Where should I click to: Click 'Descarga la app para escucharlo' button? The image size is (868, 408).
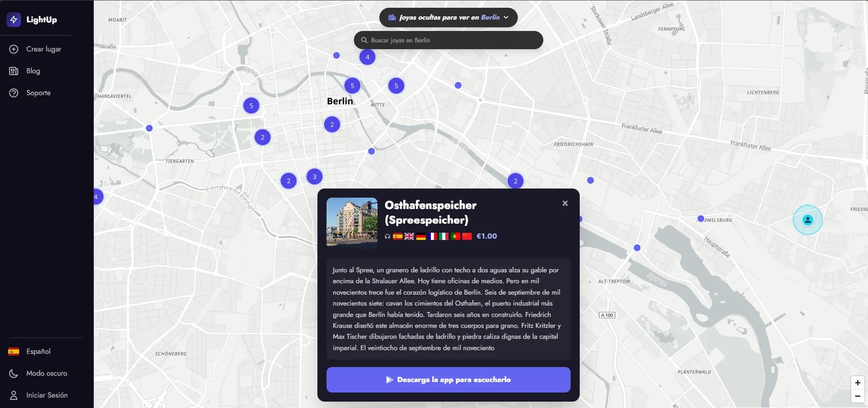(x=449, y=380)
